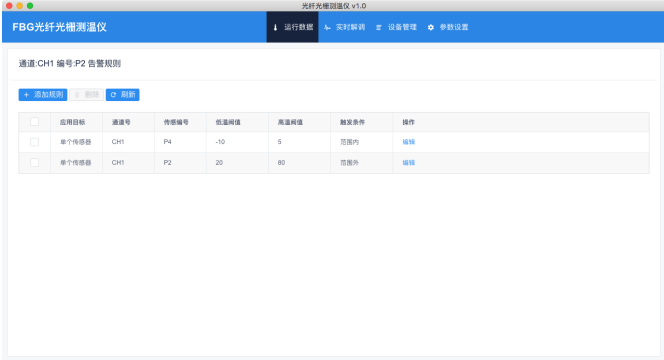
Task: Switch to the 实时解调 tab
Action: 345,27
